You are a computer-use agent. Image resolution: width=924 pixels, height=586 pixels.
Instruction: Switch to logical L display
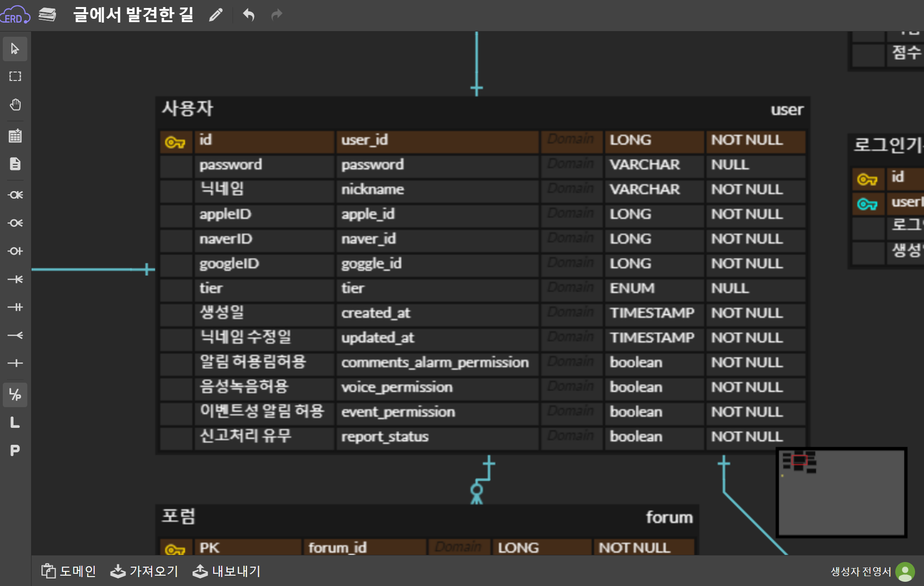15,423
